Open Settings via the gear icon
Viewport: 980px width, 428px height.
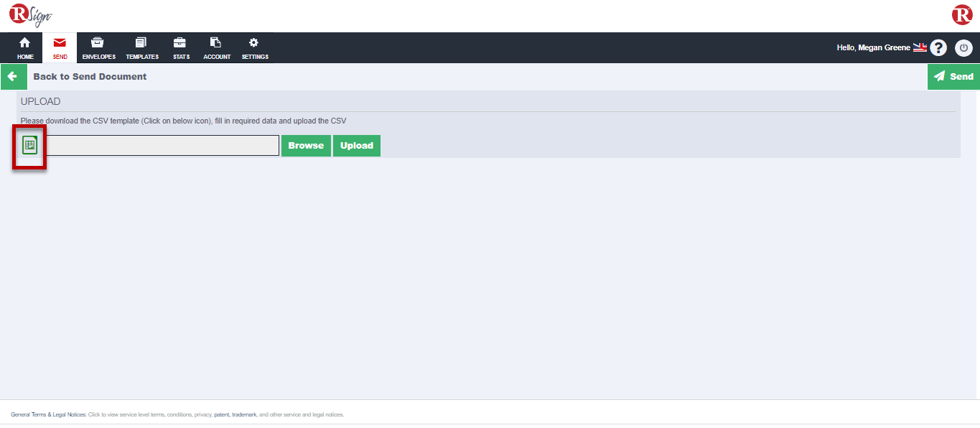[x=255, y=48]
